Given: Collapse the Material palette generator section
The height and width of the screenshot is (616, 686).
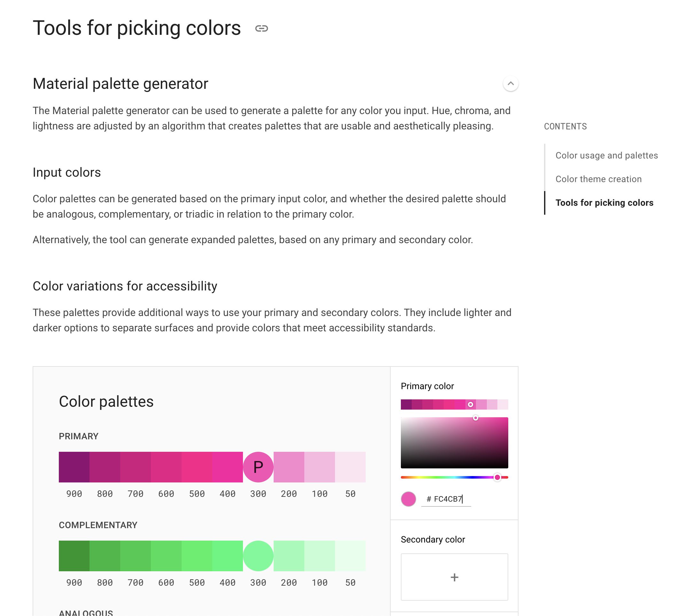Looking at the screenshot, I should [x=511, y=83].
